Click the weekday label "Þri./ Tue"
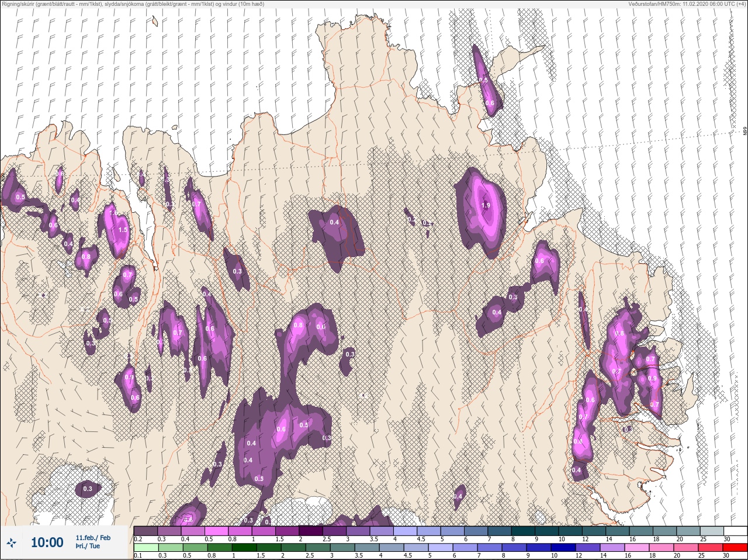The image size is (748, 560). click(x=88, y=546)
